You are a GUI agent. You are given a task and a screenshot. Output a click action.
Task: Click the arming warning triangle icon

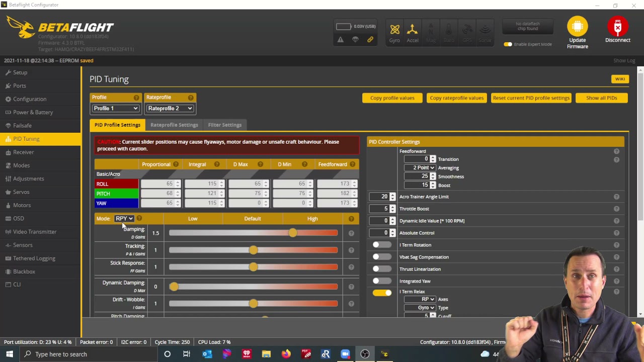341,40
